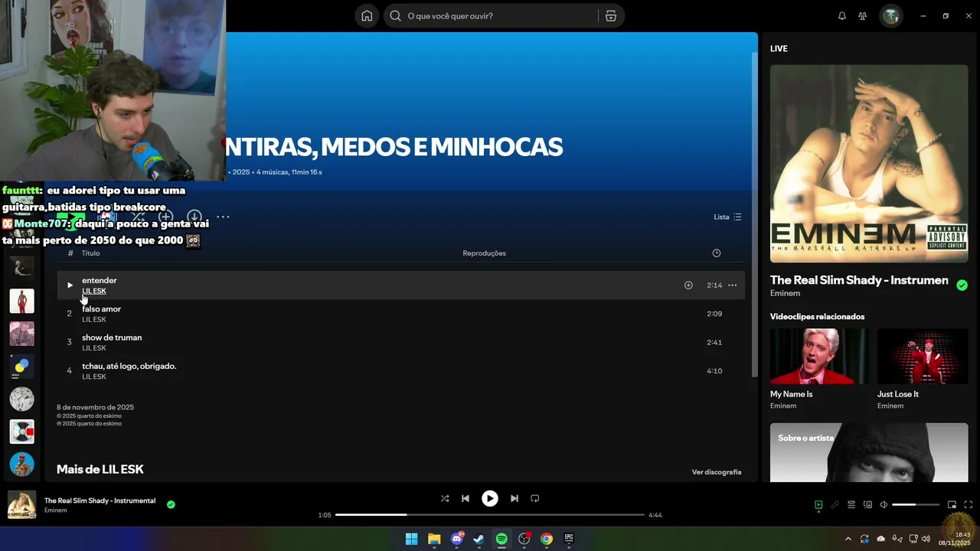980x551 pixels.
Task: Open 'Ver discografia' link
Action: [x=717, y=472]
